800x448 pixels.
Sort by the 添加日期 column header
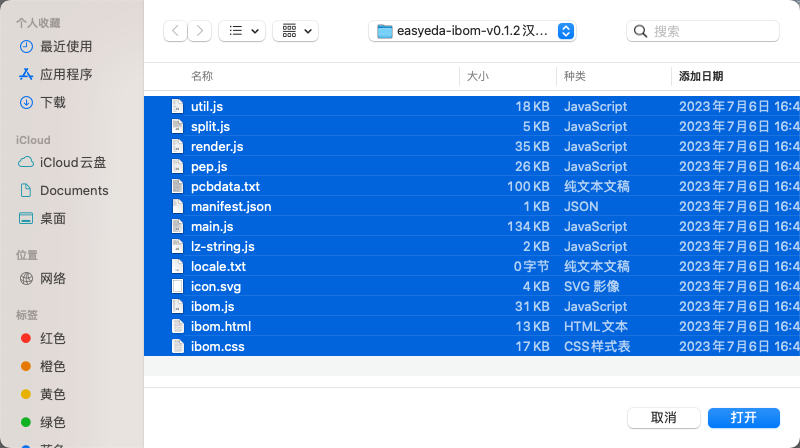click(x=701, y=77)
